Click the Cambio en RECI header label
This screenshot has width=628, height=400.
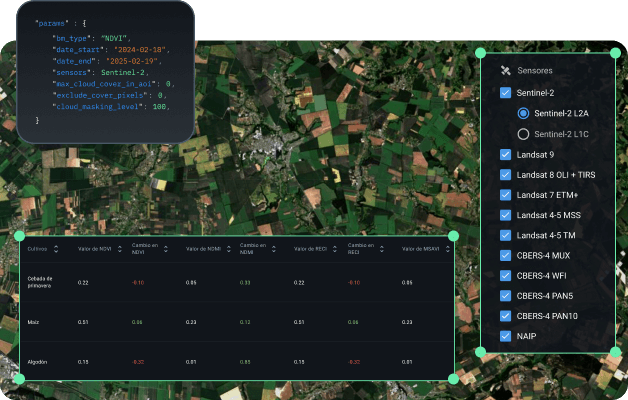click(x=360, y=249)
